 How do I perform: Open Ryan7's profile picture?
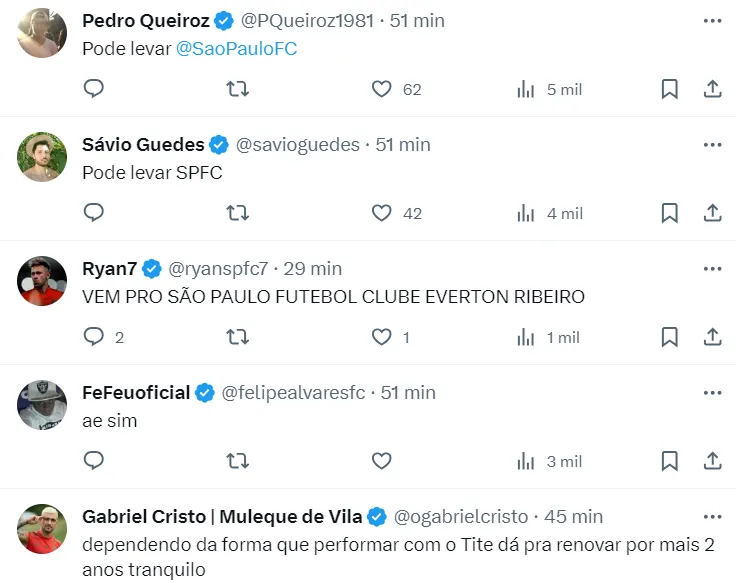[x=43, y=280]
